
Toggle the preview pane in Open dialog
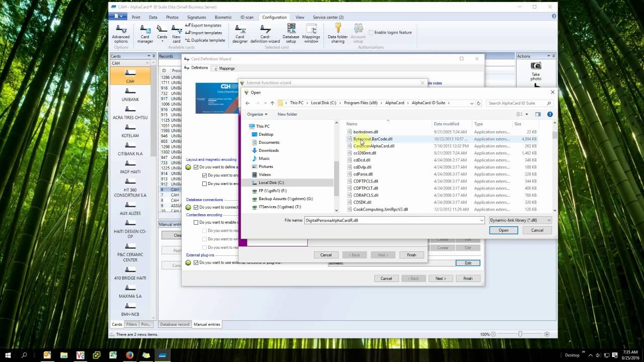(x=538, y=114)
